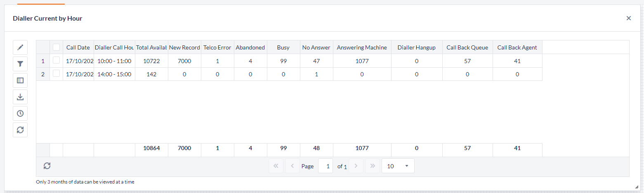
Task: Click the sidebar refresh icon
Action: [20, 130]
